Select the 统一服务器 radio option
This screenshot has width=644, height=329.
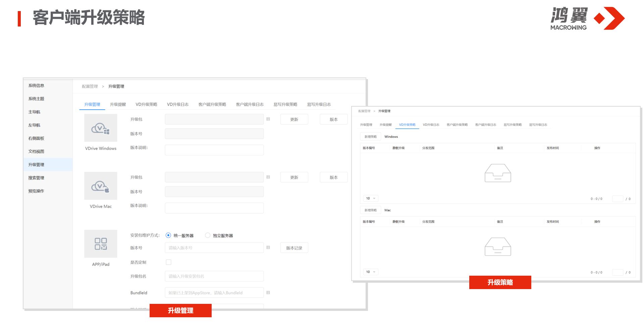tap(168, 235)
